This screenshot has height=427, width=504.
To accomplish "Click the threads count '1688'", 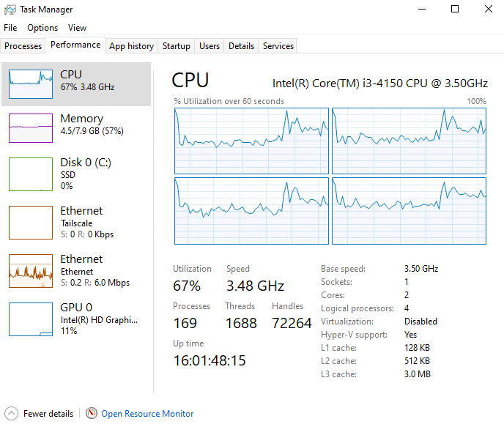I will [241, 323].
